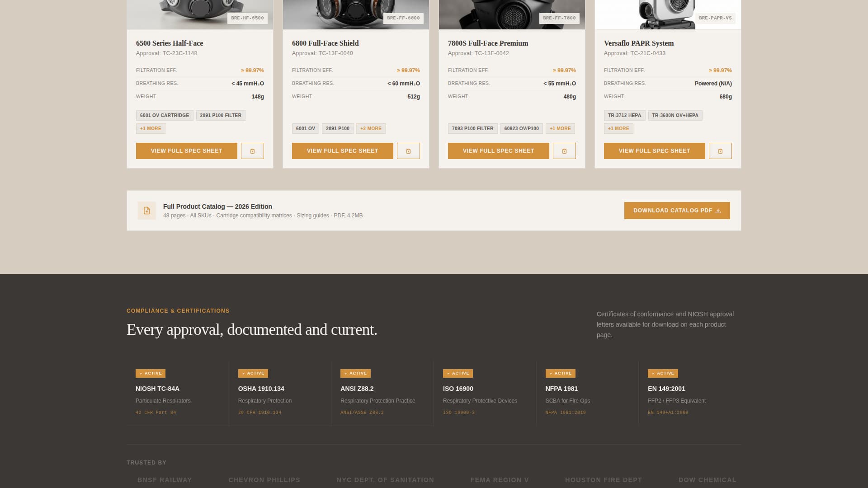This screenshot has width=868, height=488.
Task: Click the clipboard icon beside 6800 Full-Face spec button
Action: tap(408, 151)
